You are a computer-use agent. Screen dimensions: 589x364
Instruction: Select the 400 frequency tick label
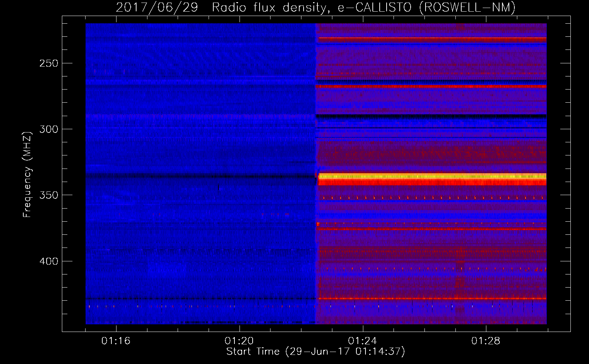49,261
